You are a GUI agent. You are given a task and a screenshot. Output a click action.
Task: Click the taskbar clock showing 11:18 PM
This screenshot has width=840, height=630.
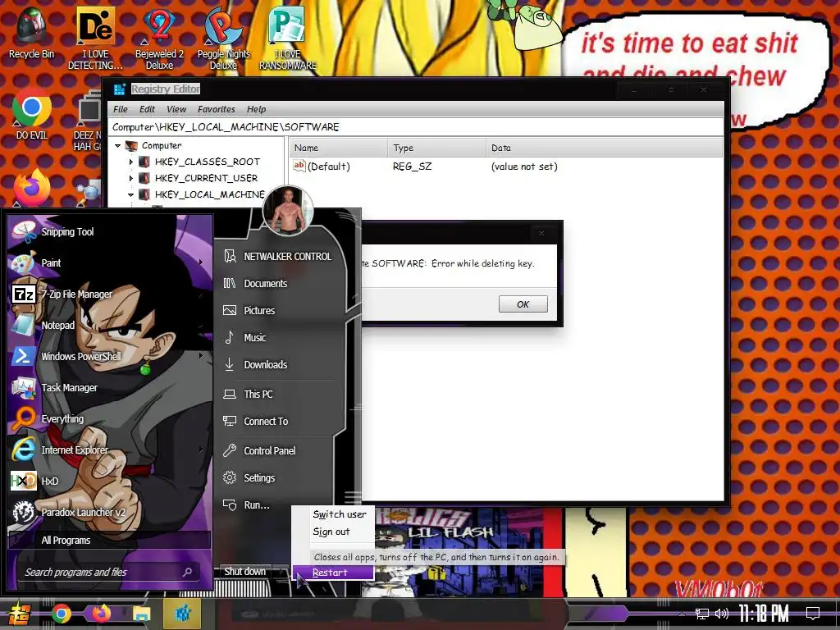764,614
